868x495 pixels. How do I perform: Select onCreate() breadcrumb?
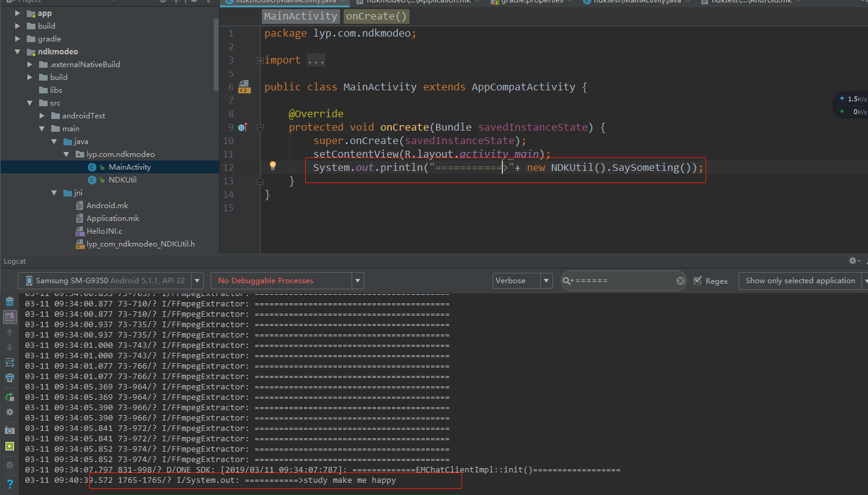pos(376,16)
